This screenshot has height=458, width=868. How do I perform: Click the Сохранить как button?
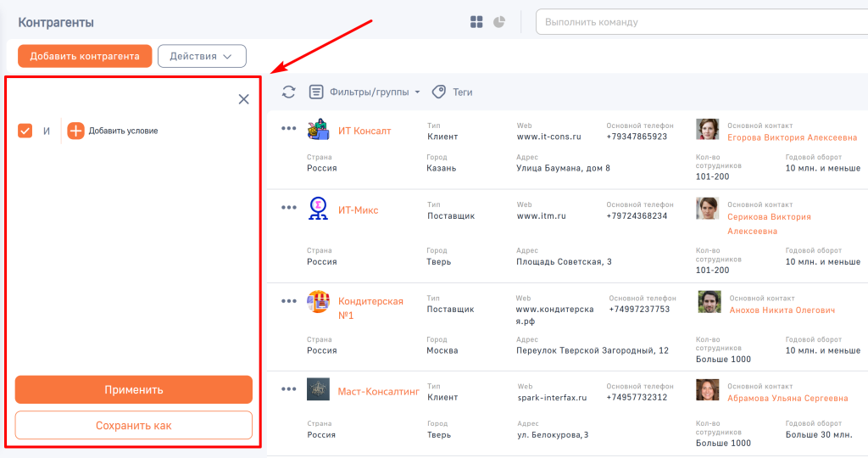(134, 426)
